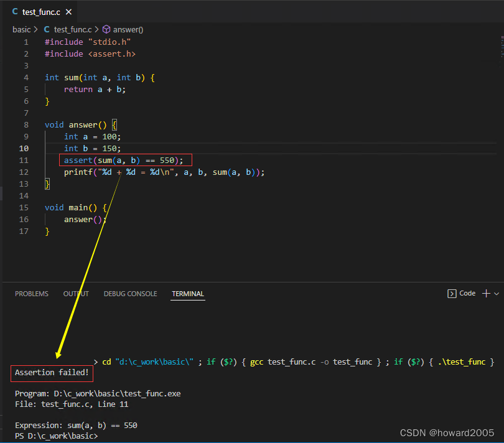Click 'return a + b;' line
Viewport: 504px width, 443px height.
click(x=95, y=90)
